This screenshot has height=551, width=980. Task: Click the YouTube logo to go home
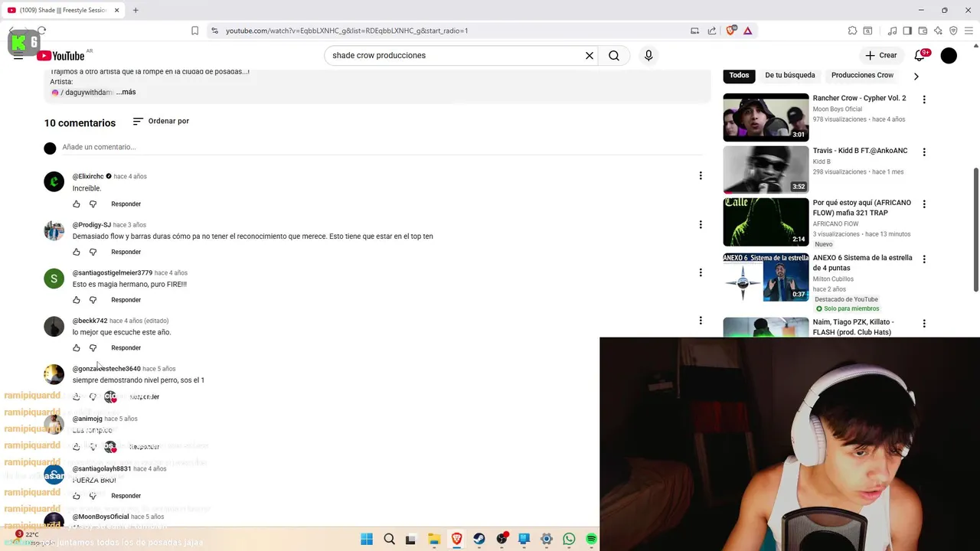point(60,55)
